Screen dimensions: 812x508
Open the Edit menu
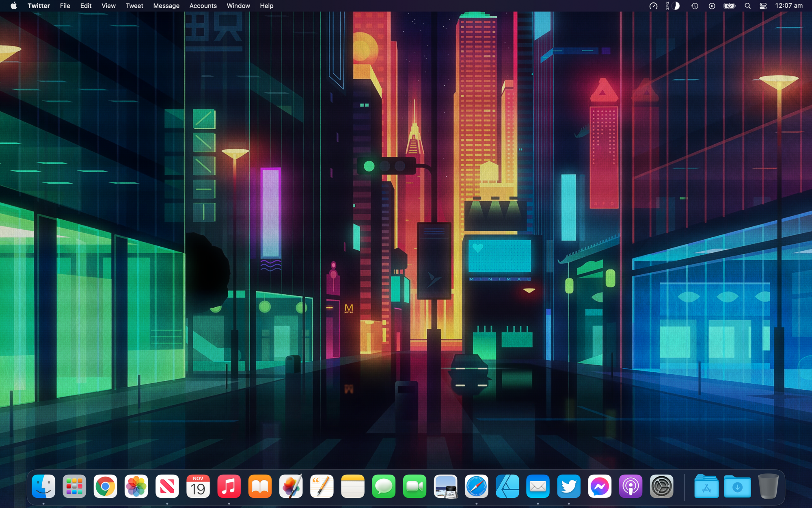(86, 6)
